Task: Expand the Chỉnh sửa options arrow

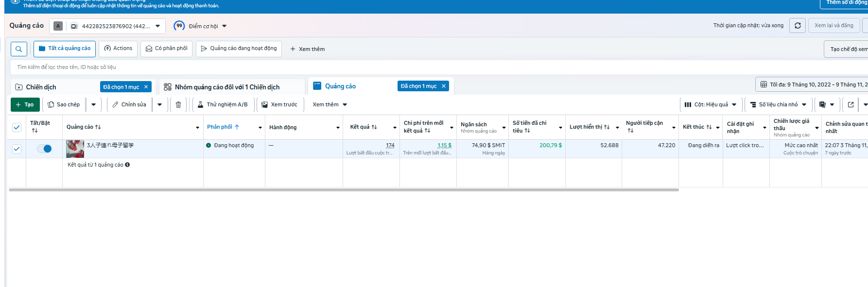Action: point(160,105)
